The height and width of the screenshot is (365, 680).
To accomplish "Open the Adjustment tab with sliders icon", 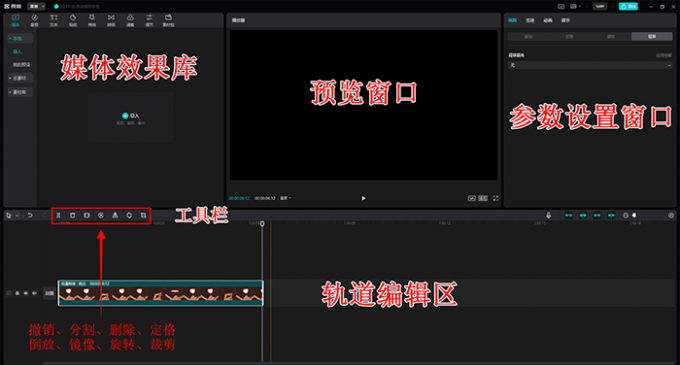I will tap(149, 20).
